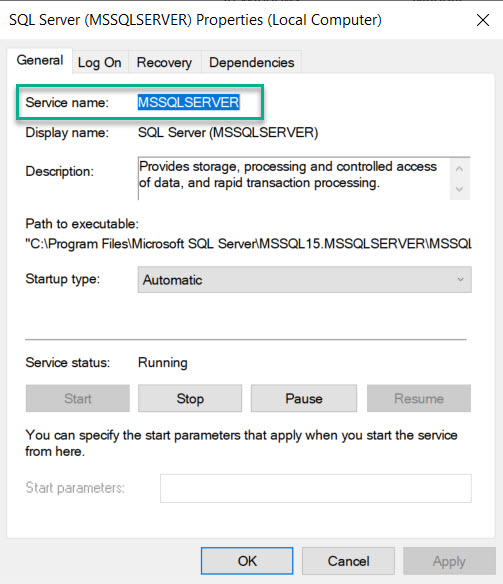This screenshot has width=503, height=584.
Task: Click the Apply button
Action: tap(449, 561)
